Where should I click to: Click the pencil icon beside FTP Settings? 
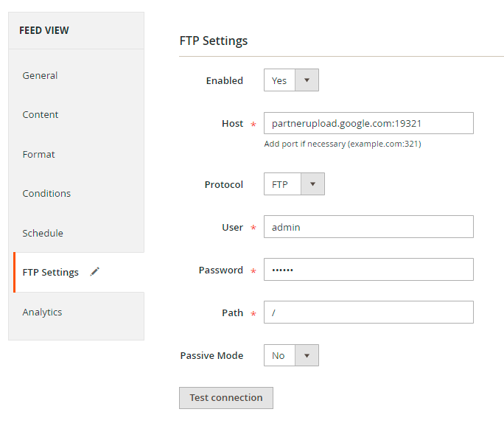[x=94, y=272]
